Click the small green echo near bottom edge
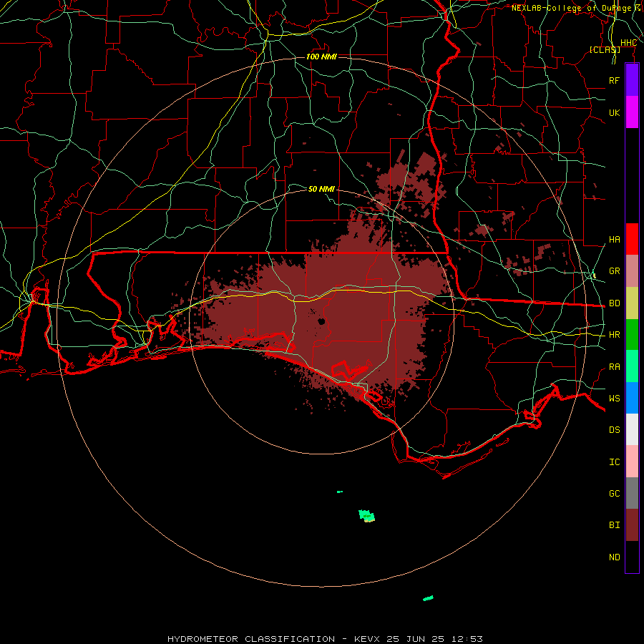 pyautogui.click(x=428, y=598)
